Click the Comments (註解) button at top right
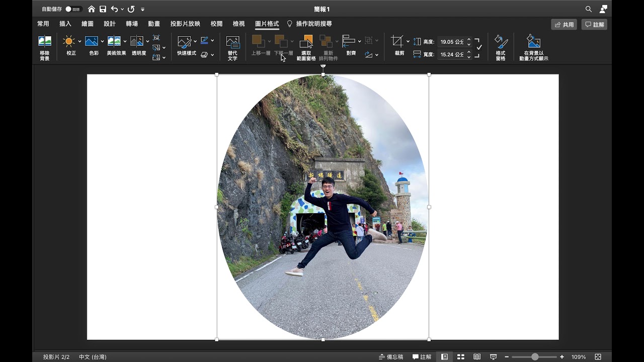644x362 pixels. coord(594,25)
